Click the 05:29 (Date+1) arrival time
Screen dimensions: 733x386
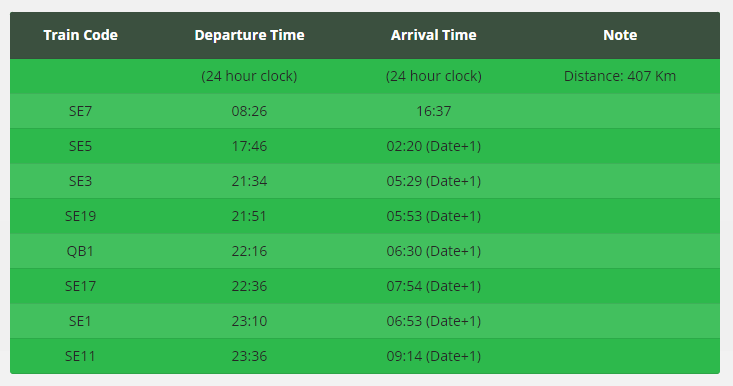tap(433, 181)
